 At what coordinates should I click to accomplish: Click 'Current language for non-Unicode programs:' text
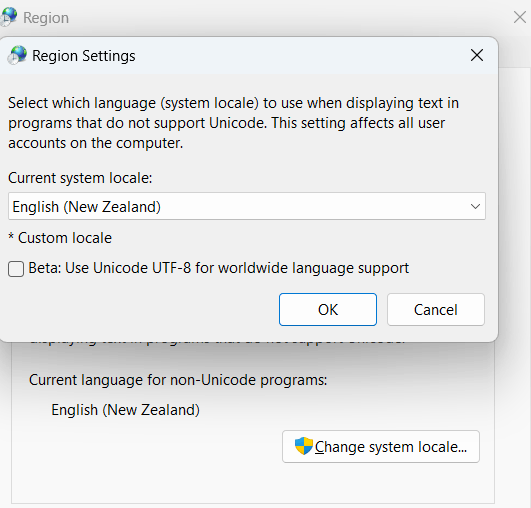[x=178, y=380]
